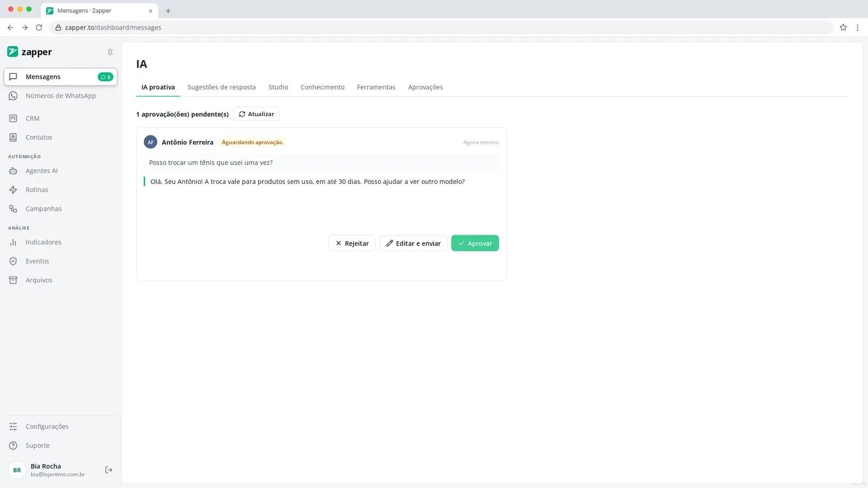Image resolution: width=868 pixels, height=488 pixels.
Task: Open the Mensagens sidebar item
Action: point(60,77)
